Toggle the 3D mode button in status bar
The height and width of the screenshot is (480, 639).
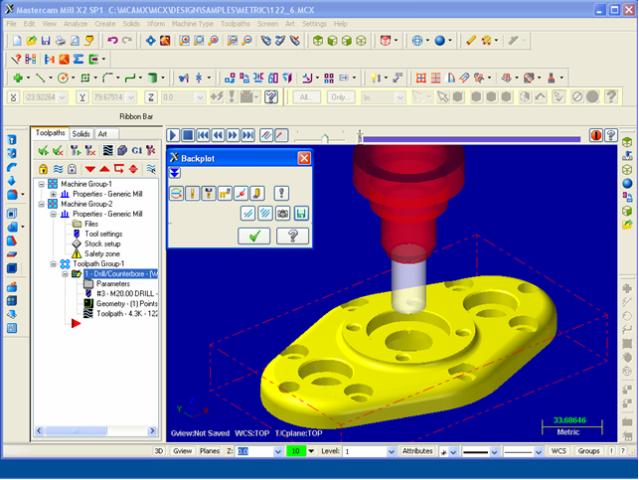coord(159,451)
